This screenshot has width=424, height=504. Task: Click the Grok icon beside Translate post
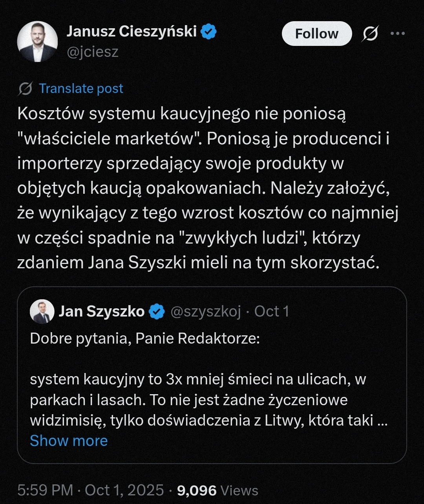click(x=25, y=89)
